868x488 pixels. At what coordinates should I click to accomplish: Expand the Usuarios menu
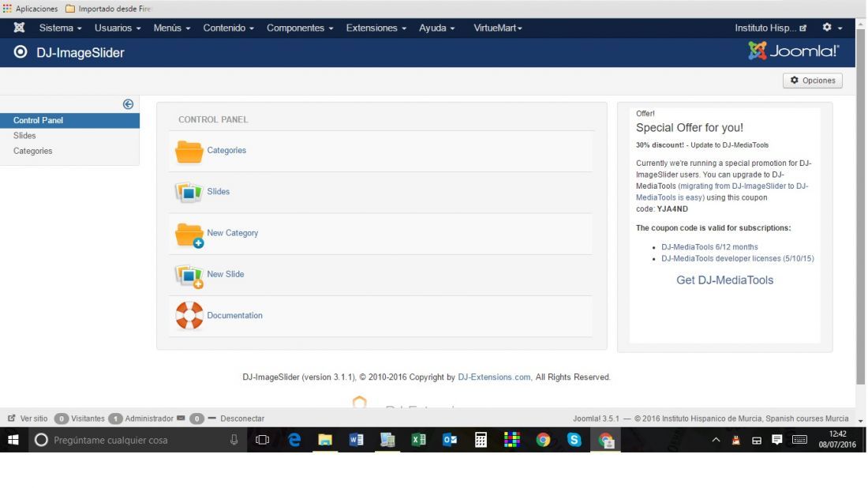(118, 28)
